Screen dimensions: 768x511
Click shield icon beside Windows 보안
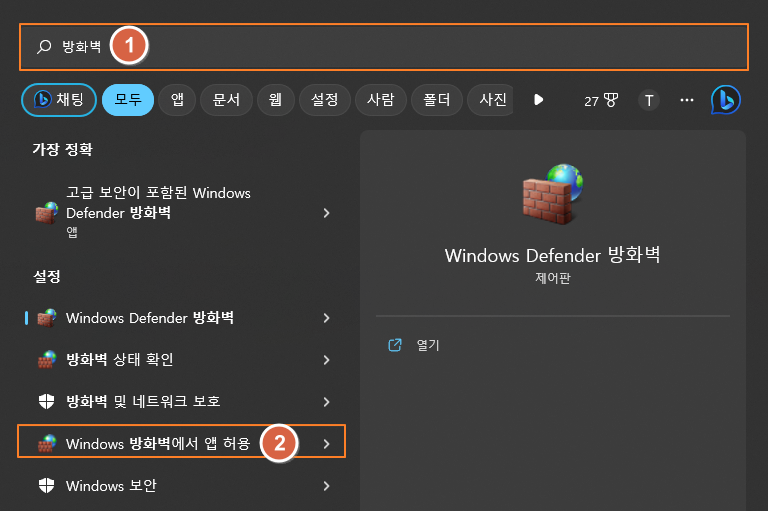point(47,486)
